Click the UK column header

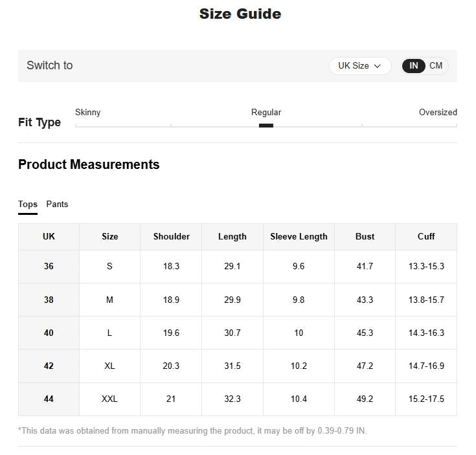tap(49, 237)
